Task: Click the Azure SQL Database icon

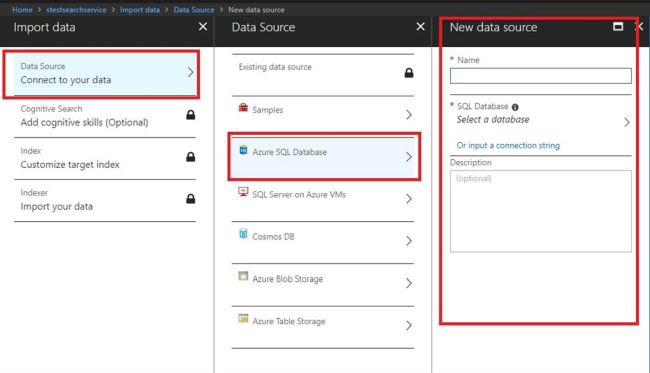Action: coord(243,150)
